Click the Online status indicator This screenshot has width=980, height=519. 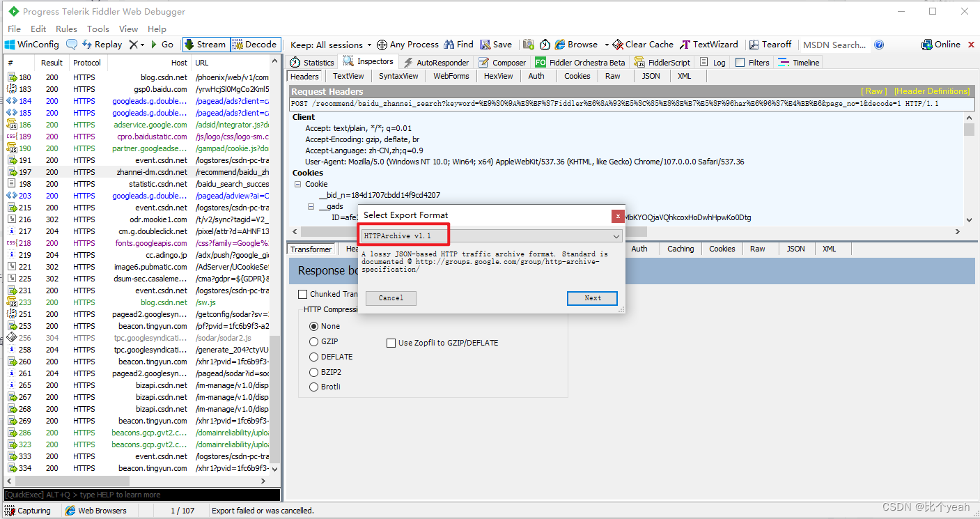(x=941, y=44)
